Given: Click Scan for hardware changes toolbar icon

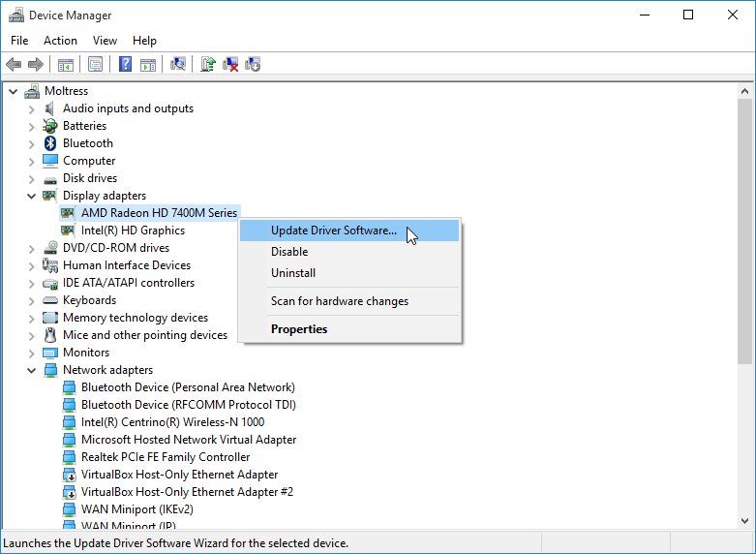Looking at the screenshot, I should [178, 64].
